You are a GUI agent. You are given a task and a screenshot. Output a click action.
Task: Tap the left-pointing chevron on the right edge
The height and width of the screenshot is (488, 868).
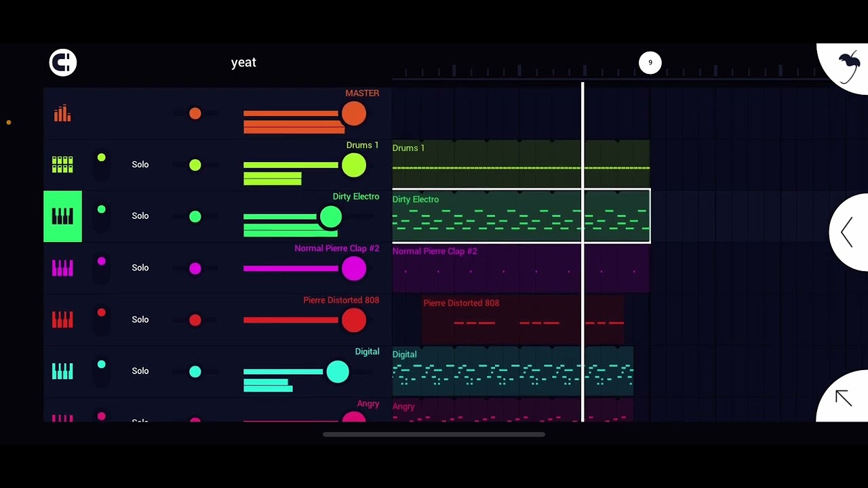(x=847, y=232)
